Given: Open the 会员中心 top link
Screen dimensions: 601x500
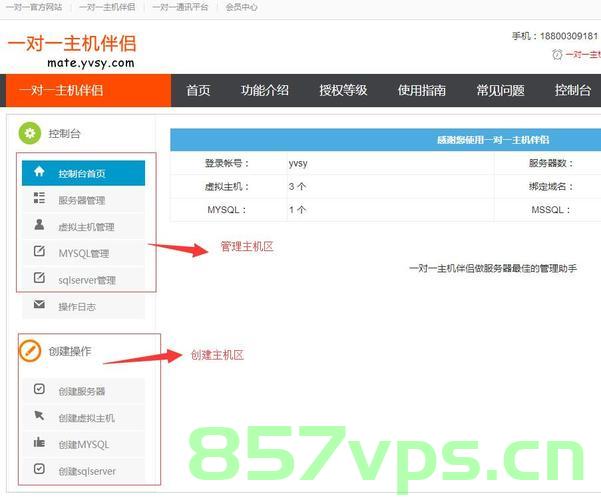Looking at the screenshot, I should pos(241,7).
